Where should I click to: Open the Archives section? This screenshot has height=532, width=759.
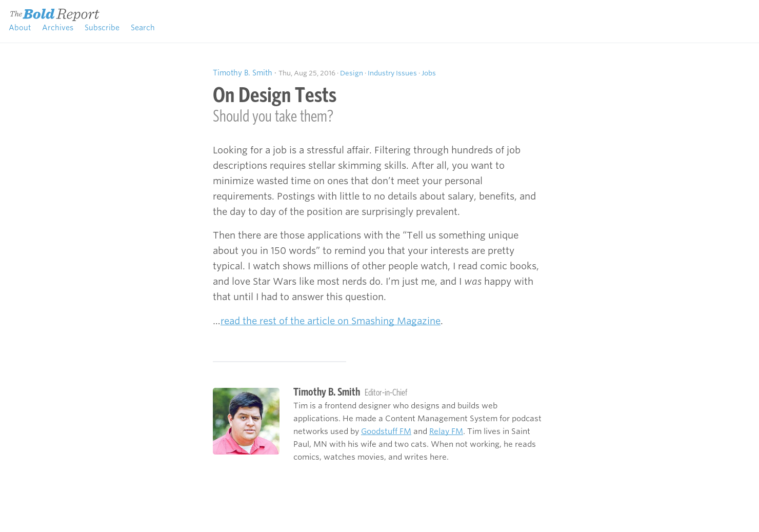pyautogui.click(x=57, y=28)
